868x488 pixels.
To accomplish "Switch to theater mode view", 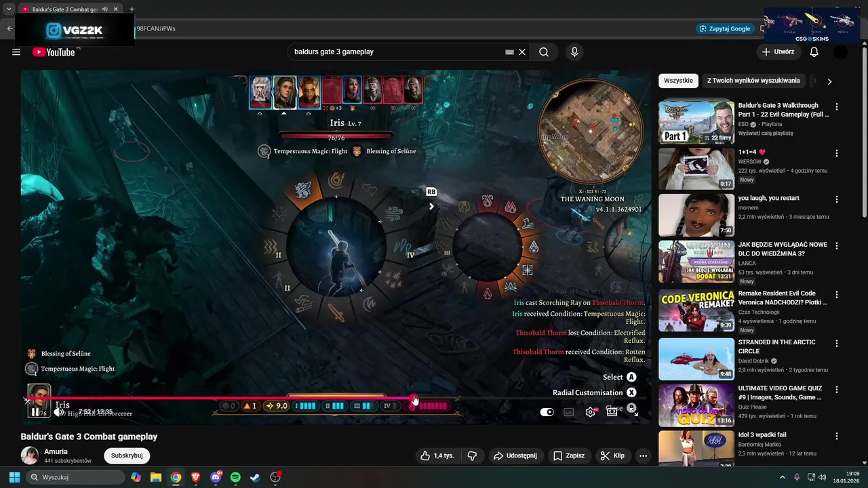I will coord(612,412).
